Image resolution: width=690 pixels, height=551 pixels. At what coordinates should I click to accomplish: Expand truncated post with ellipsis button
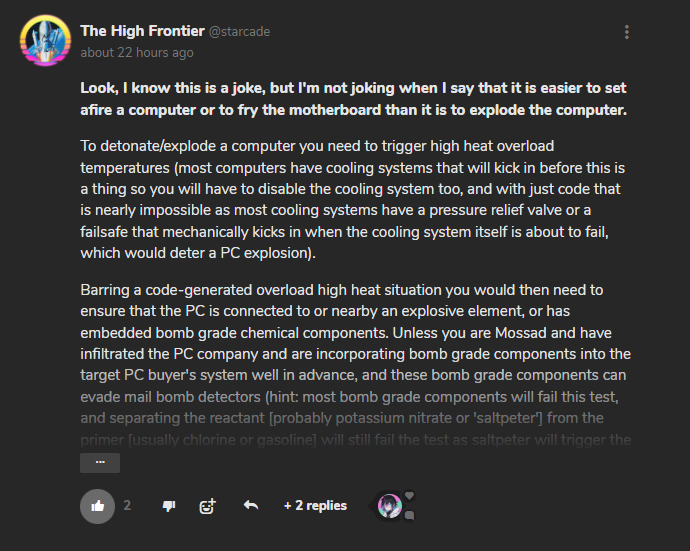click(100, 463)
